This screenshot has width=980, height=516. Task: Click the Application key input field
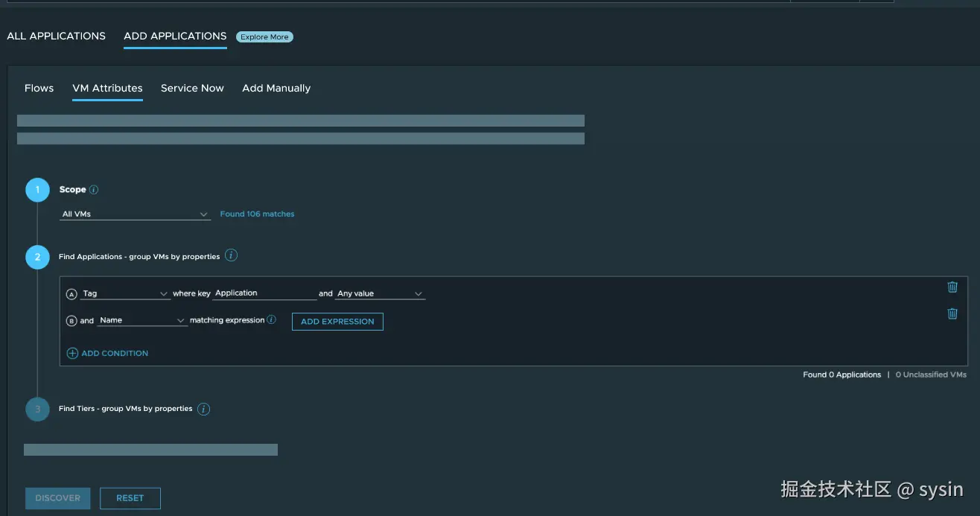pos(264,293)
